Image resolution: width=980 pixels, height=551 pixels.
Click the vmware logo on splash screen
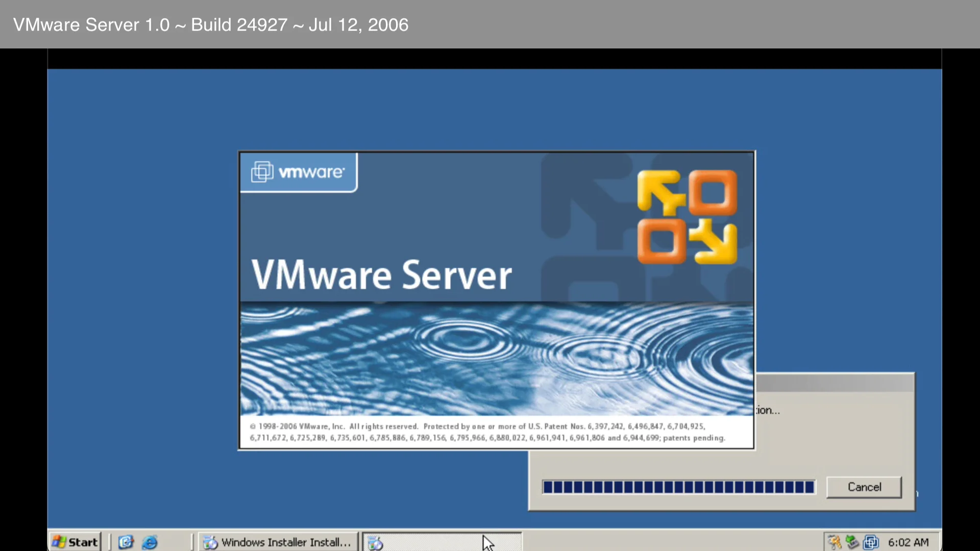(x=299, y=172)
